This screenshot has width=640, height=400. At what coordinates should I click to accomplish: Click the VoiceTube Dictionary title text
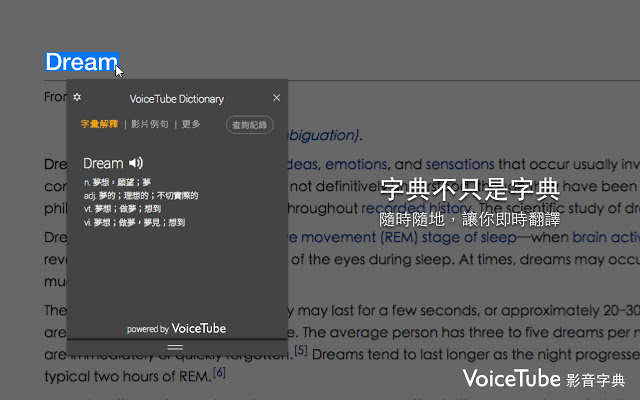pyautogui.click(x=177, y=99)
